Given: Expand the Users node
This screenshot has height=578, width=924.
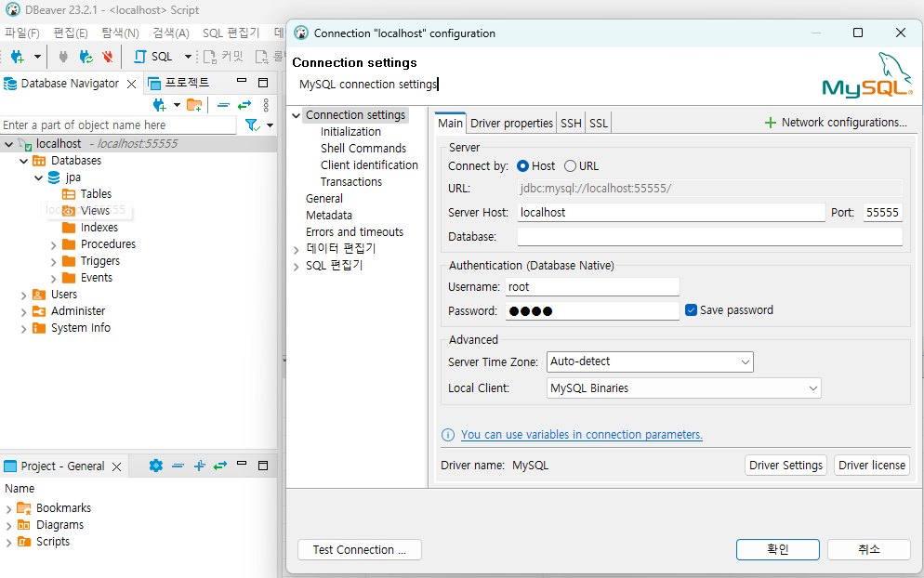Looking at the screenshot, I should pyautogui.click(x=23, y=296).
